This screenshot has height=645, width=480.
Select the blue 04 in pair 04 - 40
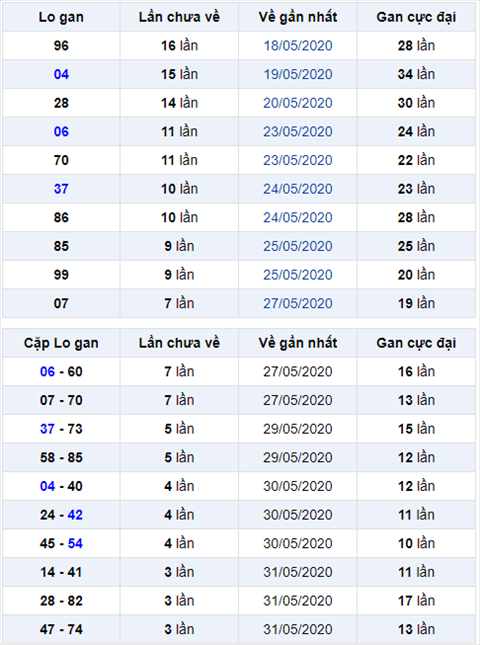(47, 486)
